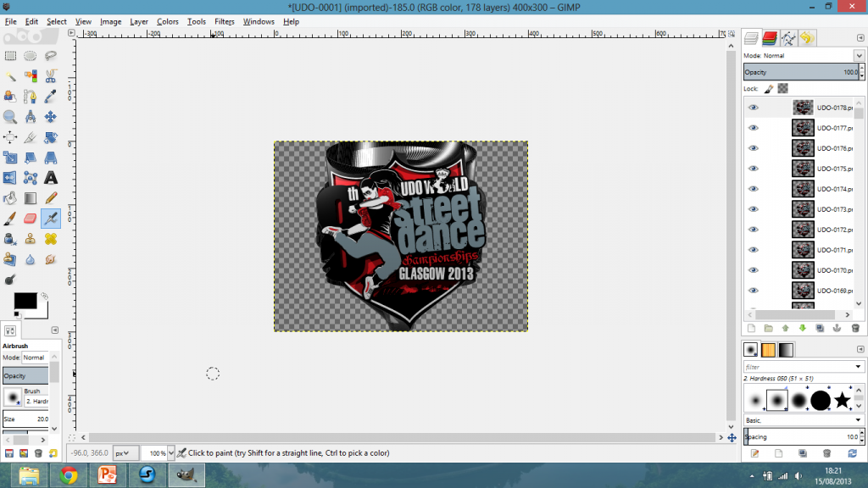Select the Airbrush tool
868x488 pixels.
50,219
